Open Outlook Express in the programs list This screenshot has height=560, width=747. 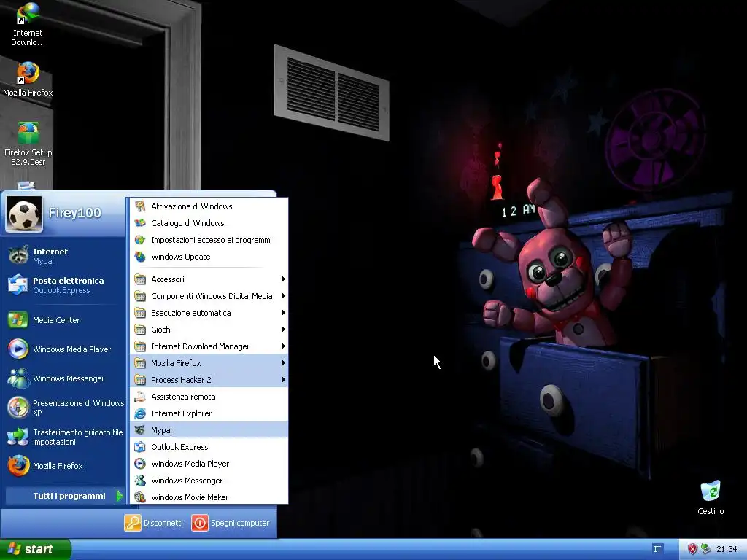pyautogui.click(x=209, y=447)
